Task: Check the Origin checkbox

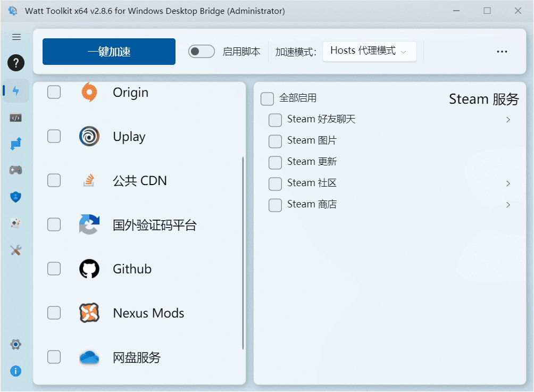Action: [54, 92]
